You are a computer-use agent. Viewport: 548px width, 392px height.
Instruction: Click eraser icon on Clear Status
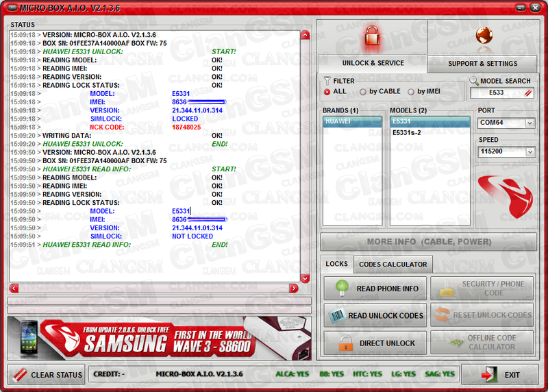pos(20,375)
